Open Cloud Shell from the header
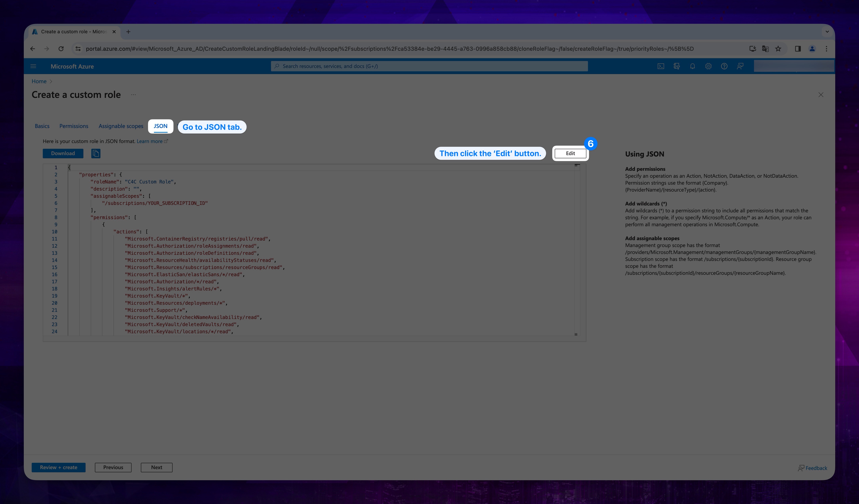 661,66
